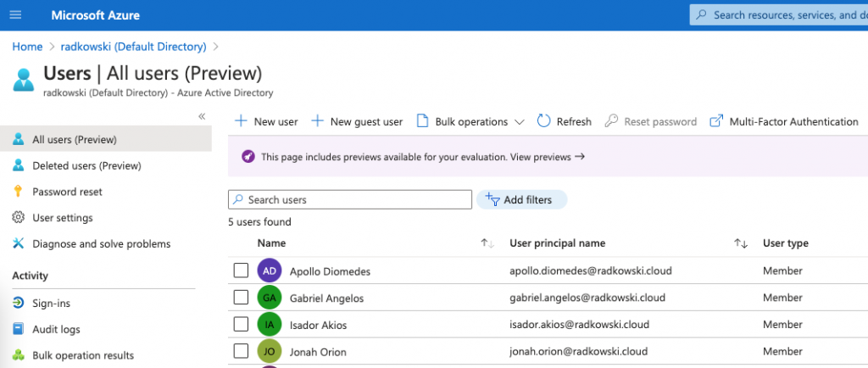
Task: Click the Audit logs icon
Action: click(x=19, y=329)
